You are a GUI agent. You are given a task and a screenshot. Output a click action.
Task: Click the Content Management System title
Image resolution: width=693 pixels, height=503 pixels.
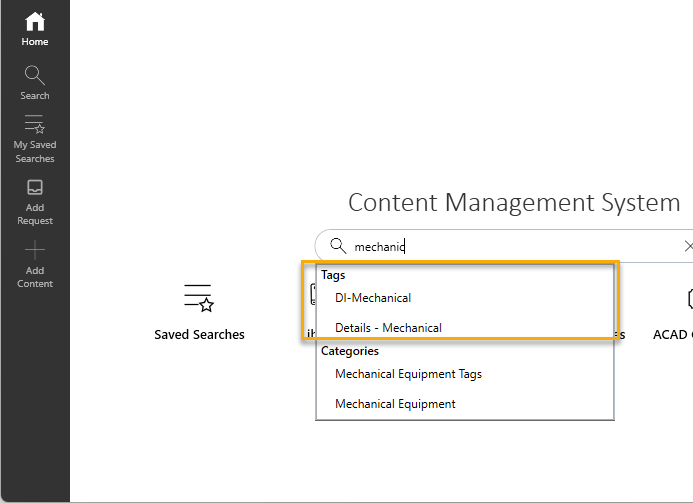514,203
